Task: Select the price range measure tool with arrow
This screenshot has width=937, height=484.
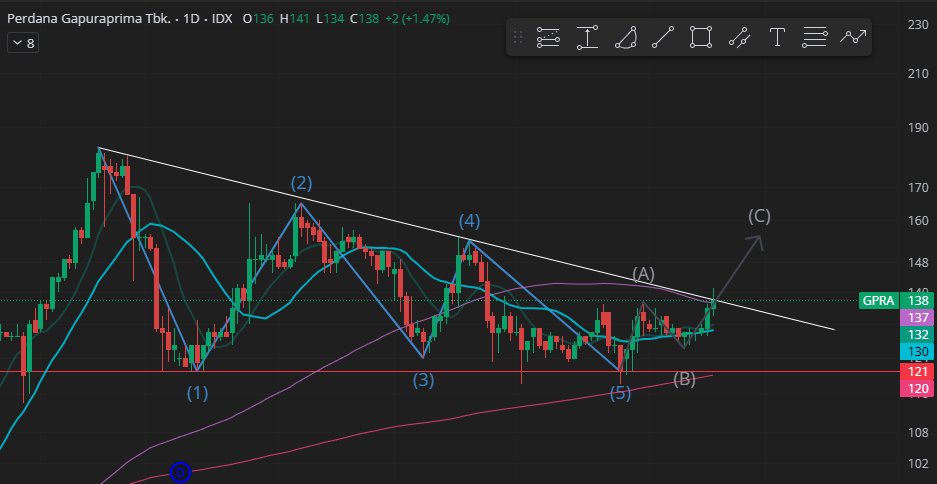Action: [587, 38]
